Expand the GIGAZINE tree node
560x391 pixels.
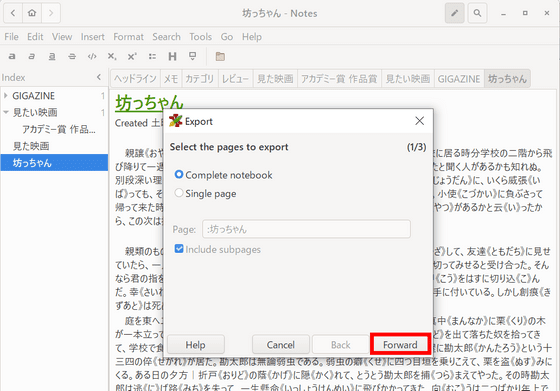(x=6, y=96)
